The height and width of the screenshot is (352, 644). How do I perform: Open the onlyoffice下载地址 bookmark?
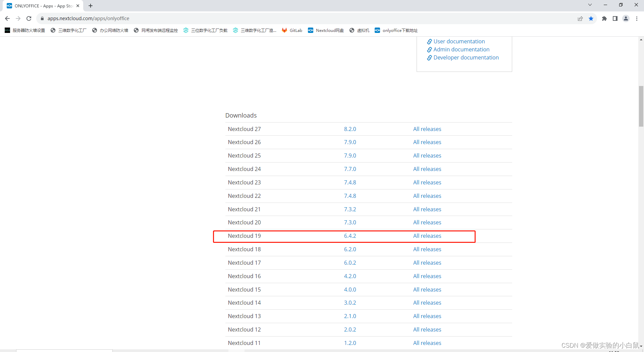(396, 30)
